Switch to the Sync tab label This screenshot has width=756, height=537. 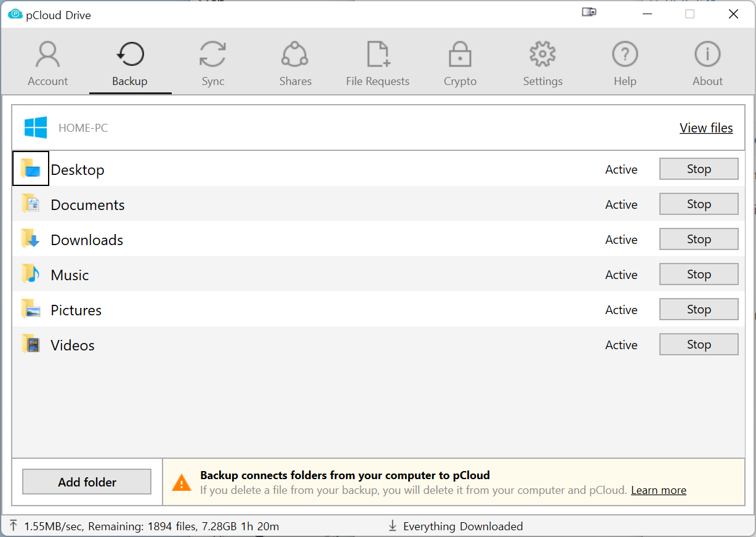tap(213, 81)
